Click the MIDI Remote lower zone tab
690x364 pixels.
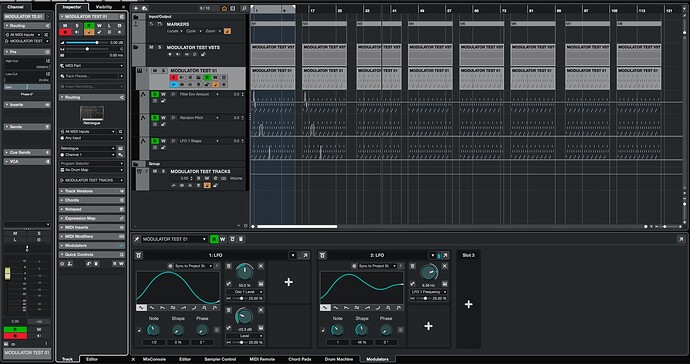[262, 359]
